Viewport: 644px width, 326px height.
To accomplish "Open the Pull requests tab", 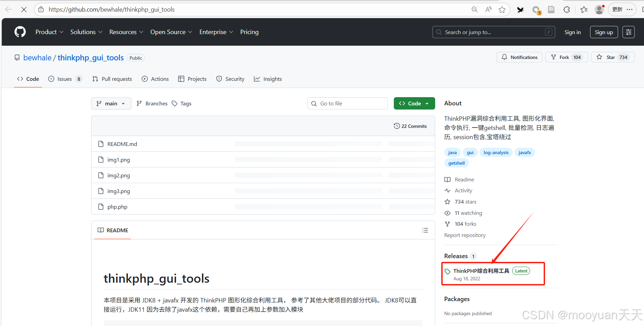I will pos(112,79).
